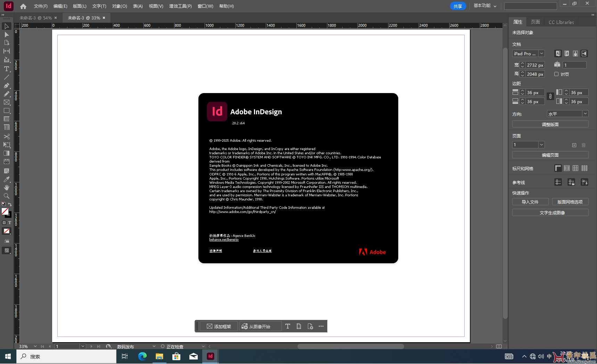
Task: Toggle baseline grid visibility
Action: coord(567,168)
